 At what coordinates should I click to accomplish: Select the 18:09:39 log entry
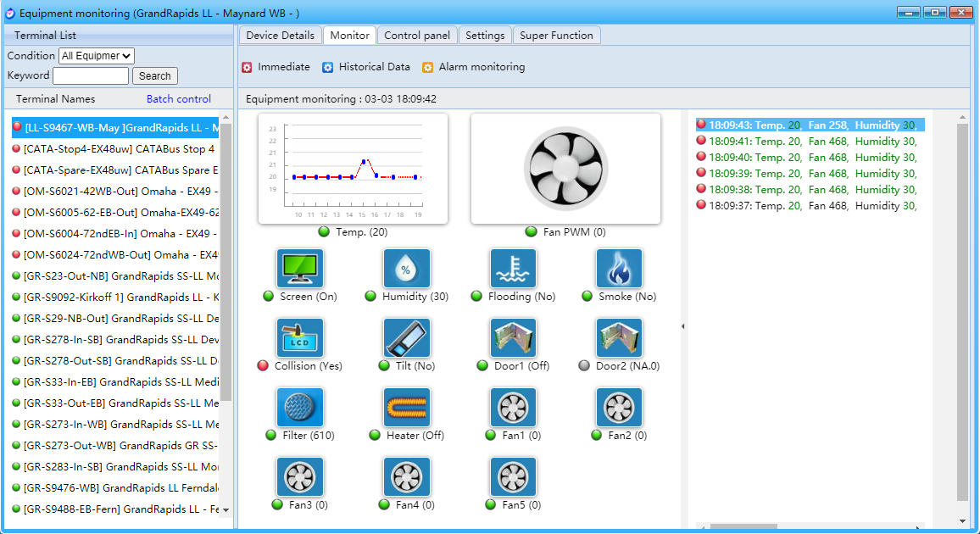810,174
